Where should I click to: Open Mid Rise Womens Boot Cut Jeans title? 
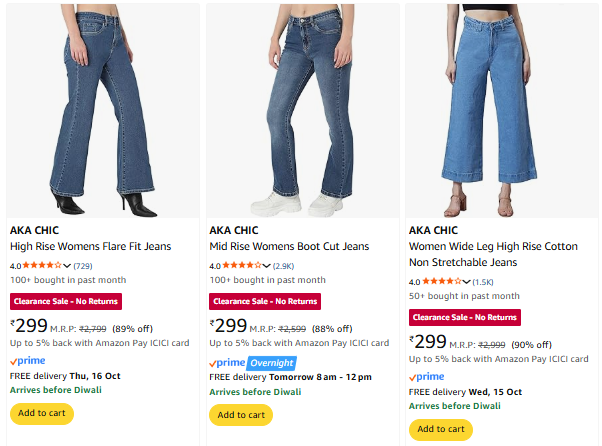point(289,246)
